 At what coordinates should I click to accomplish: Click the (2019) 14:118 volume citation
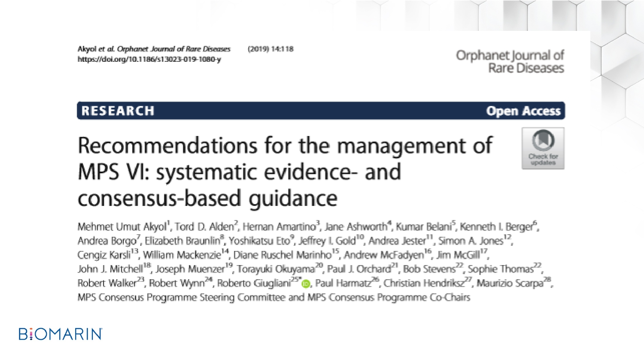(x=270, y=49)
